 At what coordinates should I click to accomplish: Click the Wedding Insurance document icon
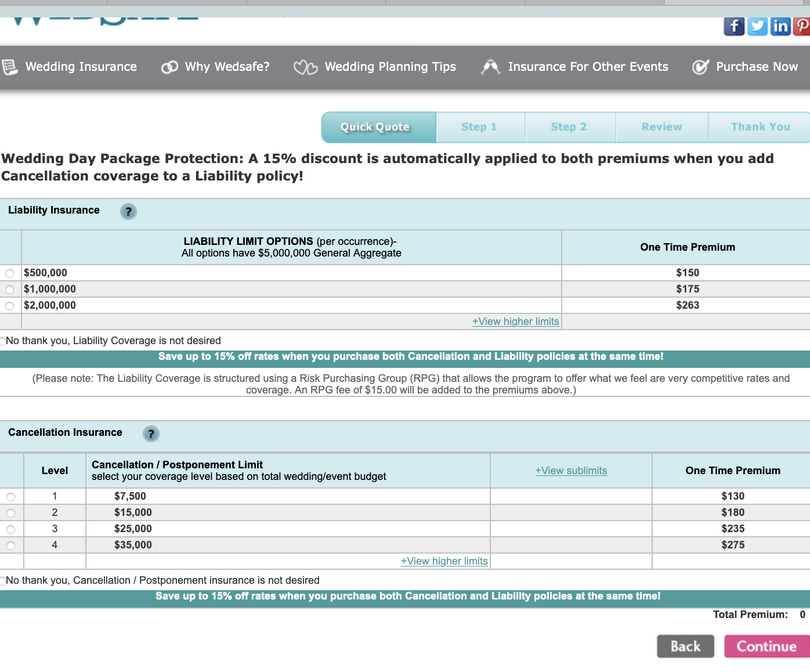pyautogui.click(x=10, y=67)
